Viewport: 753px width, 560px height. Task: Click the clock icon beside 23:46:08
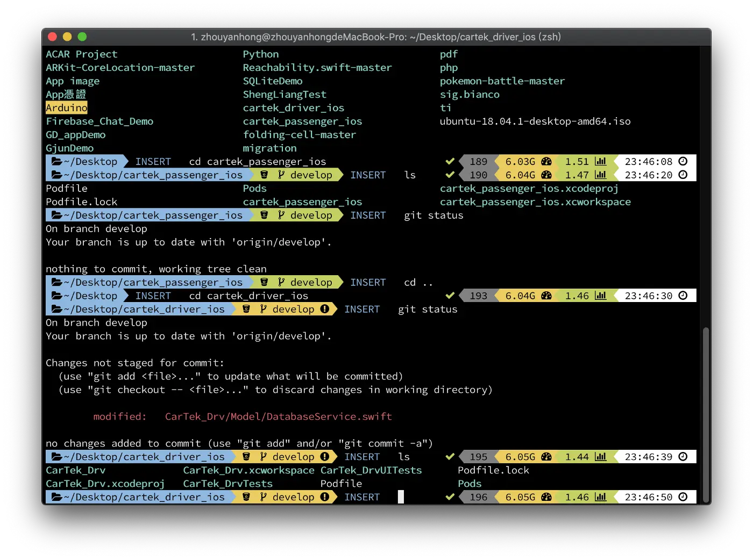click(x=683, y=161)
